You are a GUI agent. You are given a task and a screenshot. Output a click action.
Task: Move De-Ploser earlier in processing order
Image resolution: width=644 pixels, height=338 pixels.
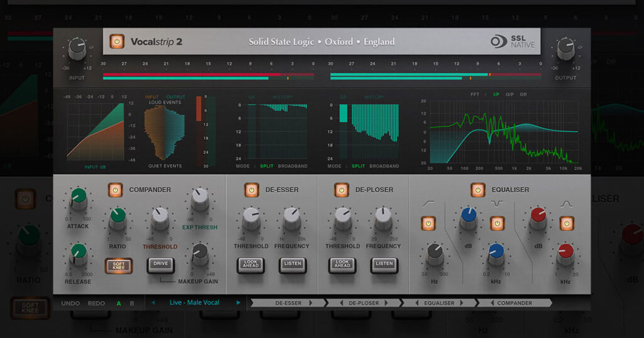(x=341, y=303)
